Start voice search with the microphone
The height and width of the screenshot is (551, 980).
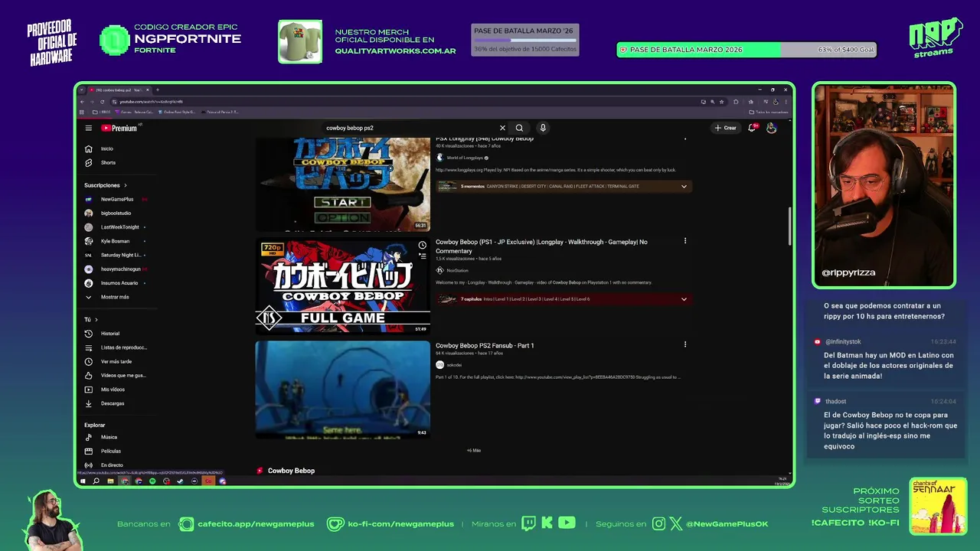coord(543,128)
